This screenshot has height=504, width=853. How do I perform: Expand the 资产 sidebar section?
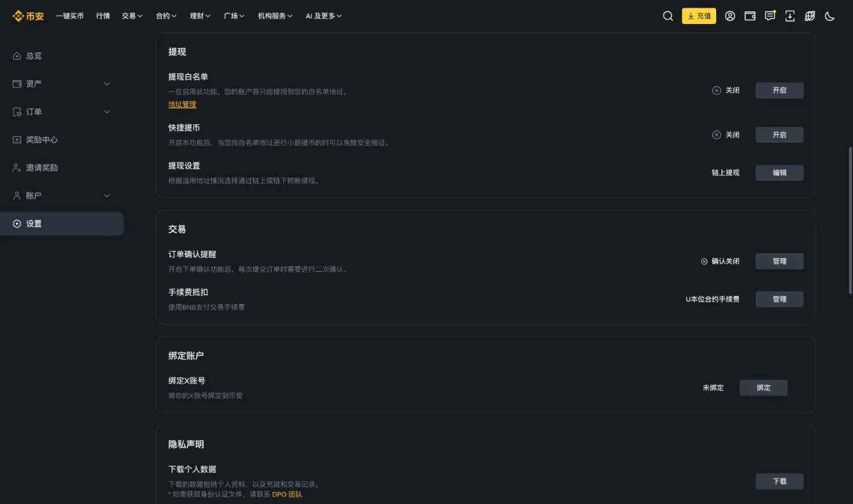point(62,84)
